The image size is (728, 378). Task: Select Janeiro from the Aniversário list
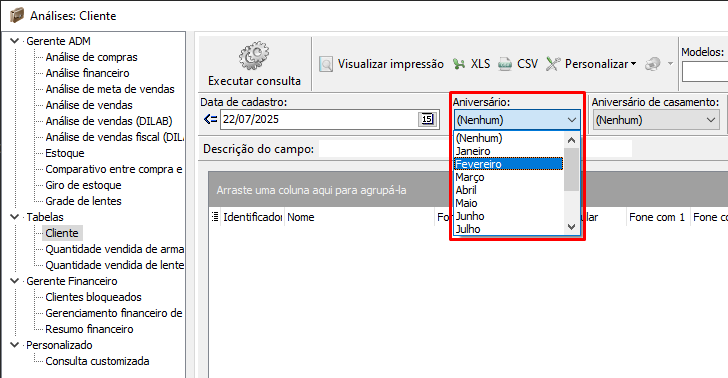[x=508, y=151]
